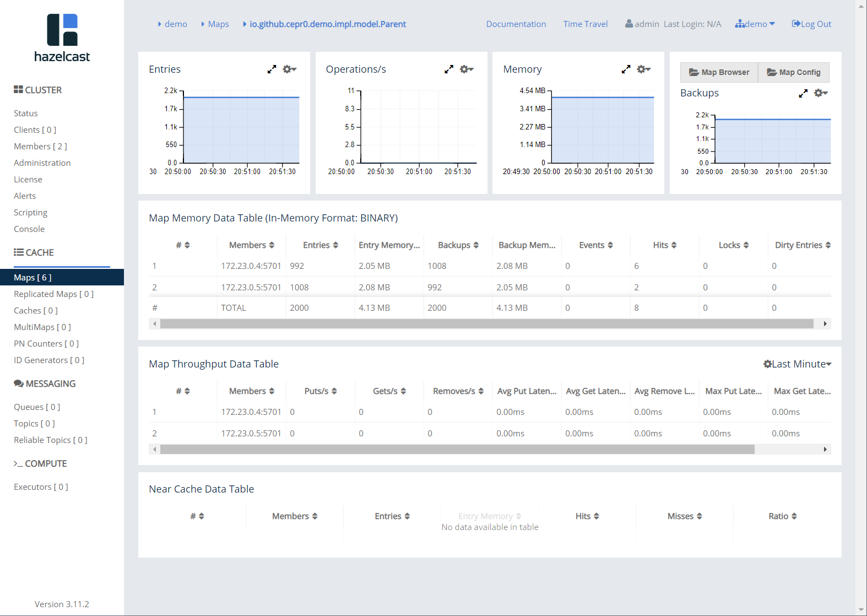Open Last Minute time range dropdown
The image size is (867, 616).
point(798,364)
